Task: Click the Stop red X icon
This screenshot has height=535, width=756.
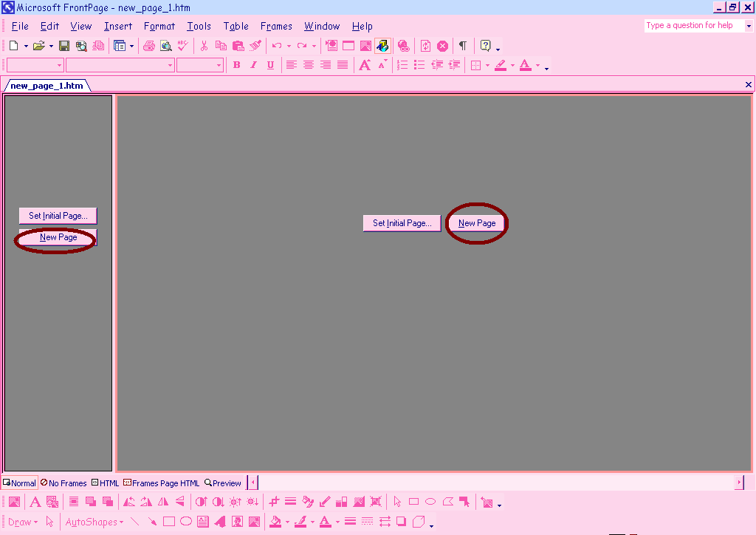Action: [x=442, y=46]
